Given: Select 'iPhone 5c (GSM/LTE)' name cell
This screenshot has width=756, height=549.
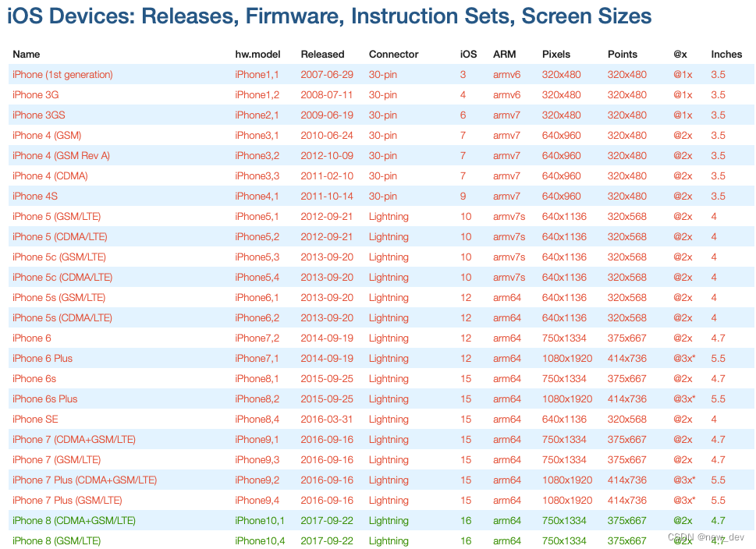Looking at the screenshot, I should [x=59, y=257].
